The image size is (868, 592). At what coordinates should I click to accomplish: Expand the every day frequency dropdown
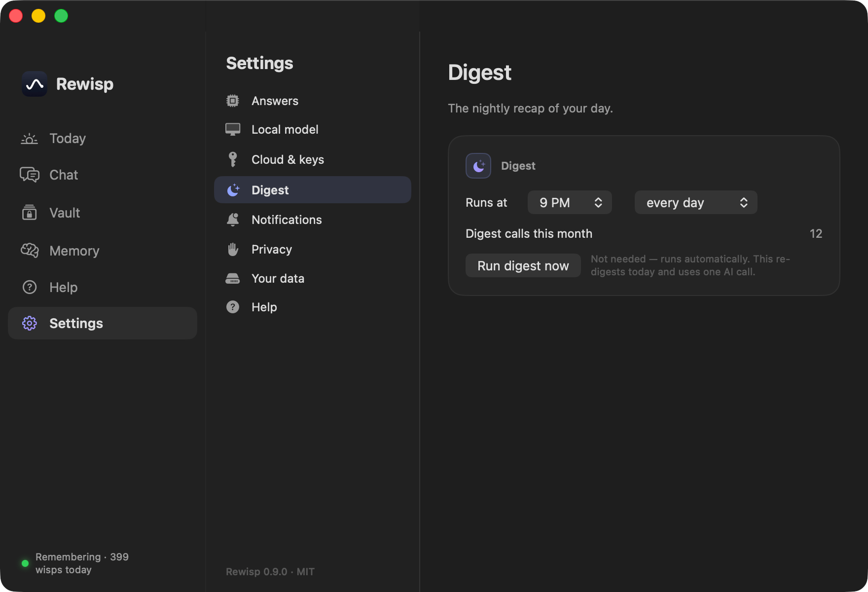696,202
